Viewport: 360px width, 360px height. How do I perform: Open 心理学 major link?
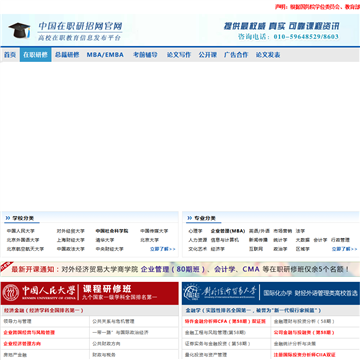(x=195, y=231)
